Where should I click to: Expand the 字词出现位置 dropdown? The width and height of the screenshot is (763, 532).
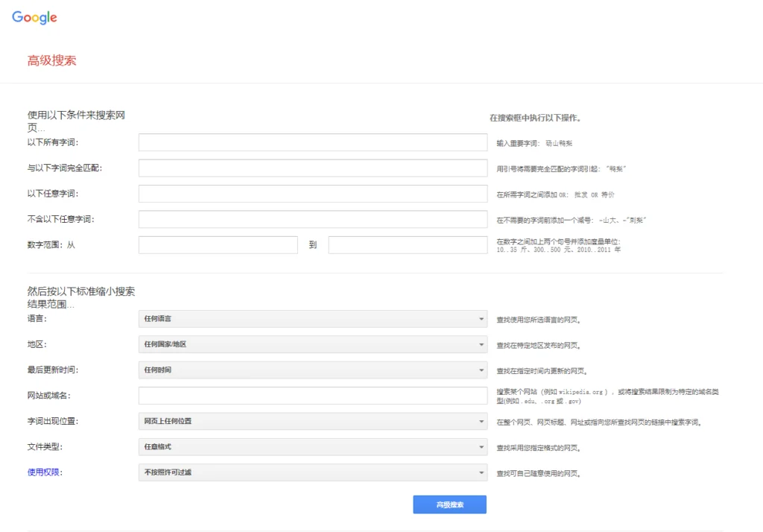click(312, 422)
